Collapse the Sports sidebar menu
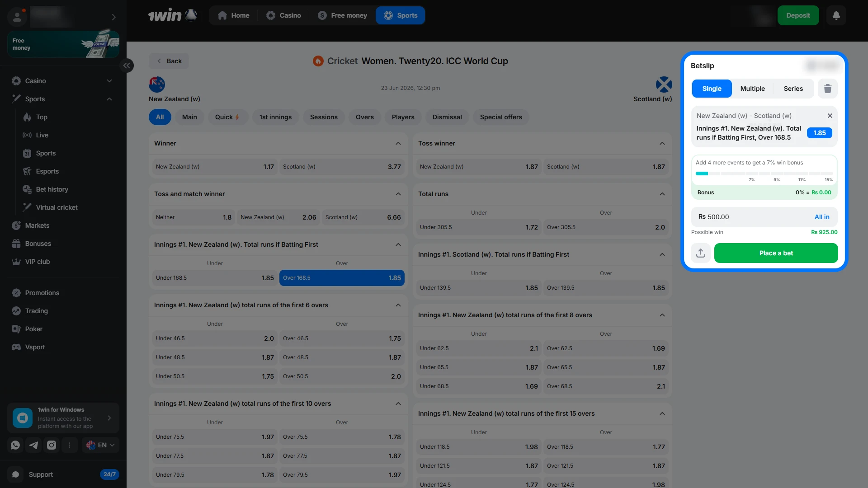This screenshot has height=488, width=868. click(x=109, y=99)
